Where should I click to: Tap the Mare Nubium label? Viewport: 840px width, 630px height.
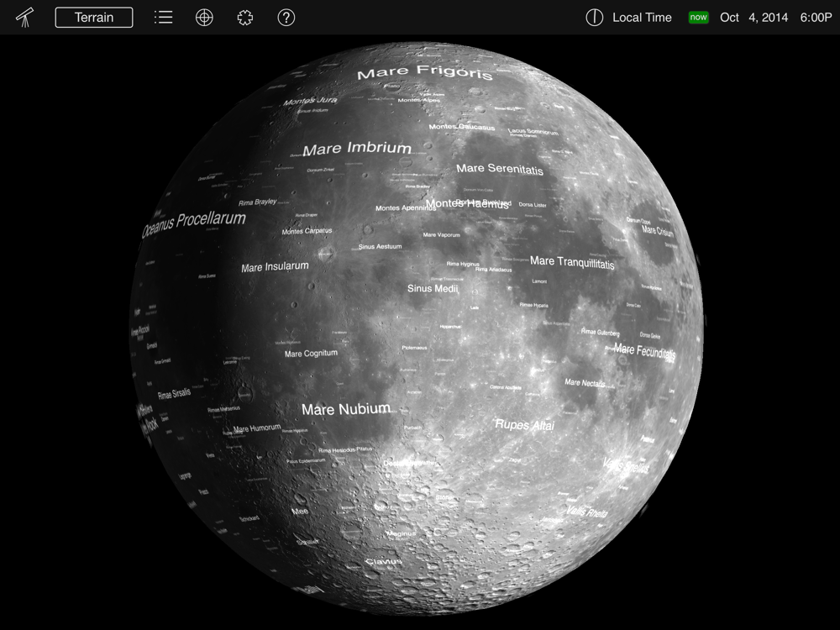pos(346,409)
